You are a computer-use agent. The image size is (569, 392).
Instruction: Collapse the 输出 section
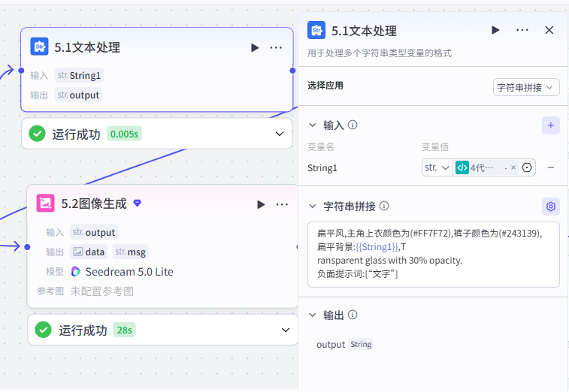coord(313,315)
